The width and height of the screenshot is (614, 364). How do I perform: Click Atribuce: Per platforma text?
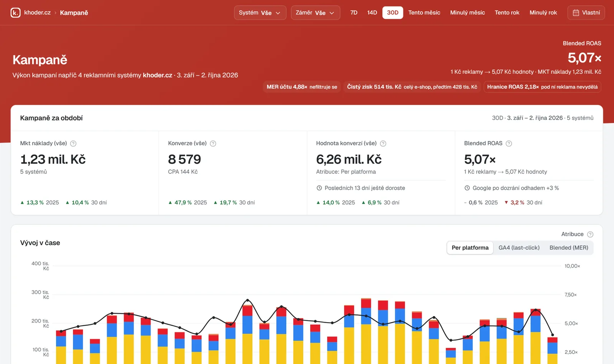click(346, 172)
